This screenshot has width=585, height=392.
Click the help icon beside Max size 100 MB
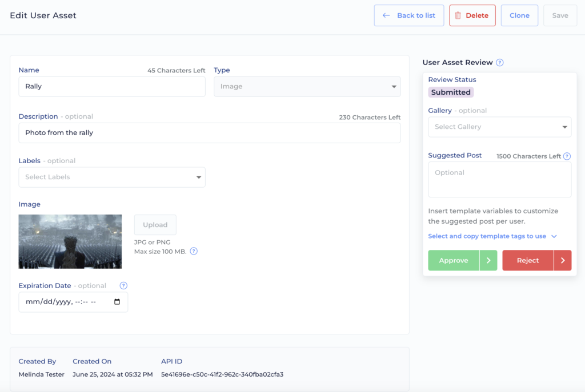coord(194,251)
